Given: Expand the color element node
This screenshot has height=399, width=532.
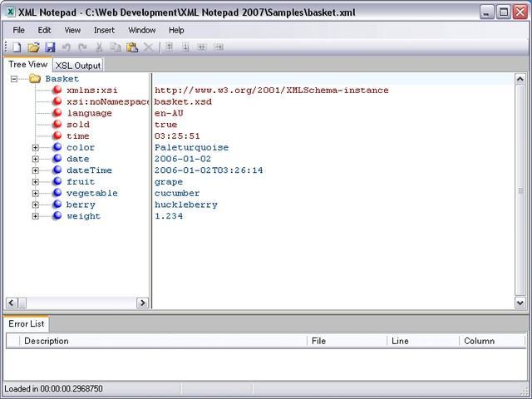Looking at the screenshot, I should click(35, 148).
